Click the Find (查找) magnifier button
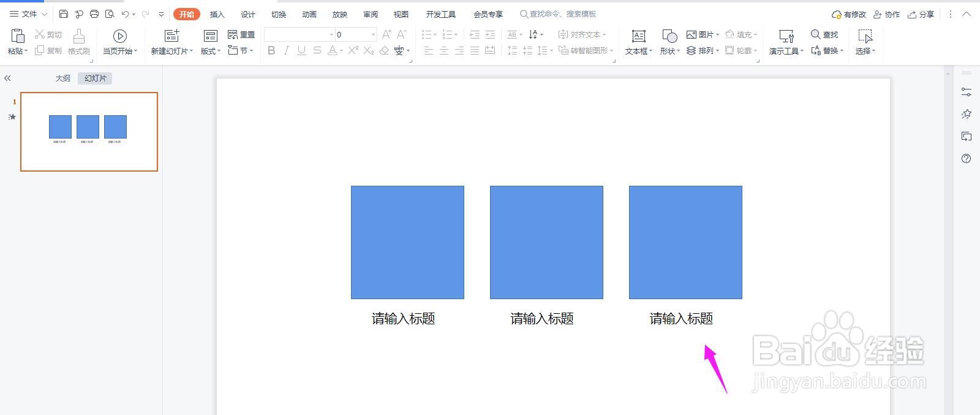Screen dimensions: 980x415 pos(824,34)
